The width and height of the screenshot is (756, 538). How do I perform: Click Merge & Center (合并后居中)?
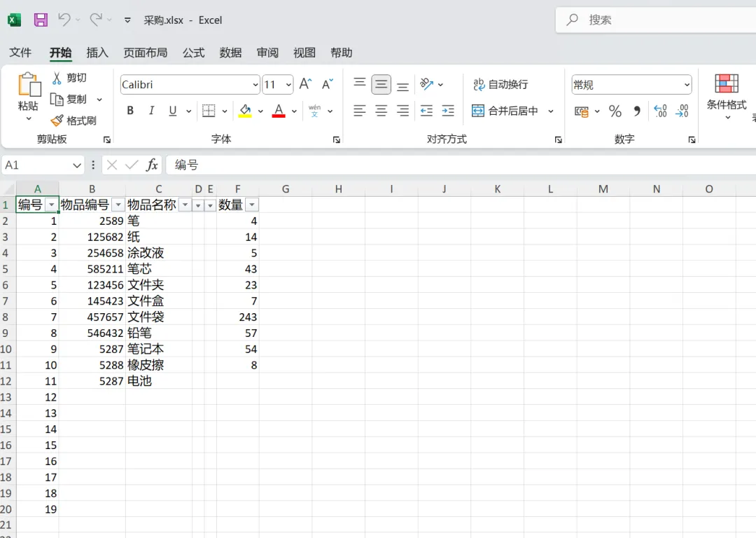click(x=505, y=111)
